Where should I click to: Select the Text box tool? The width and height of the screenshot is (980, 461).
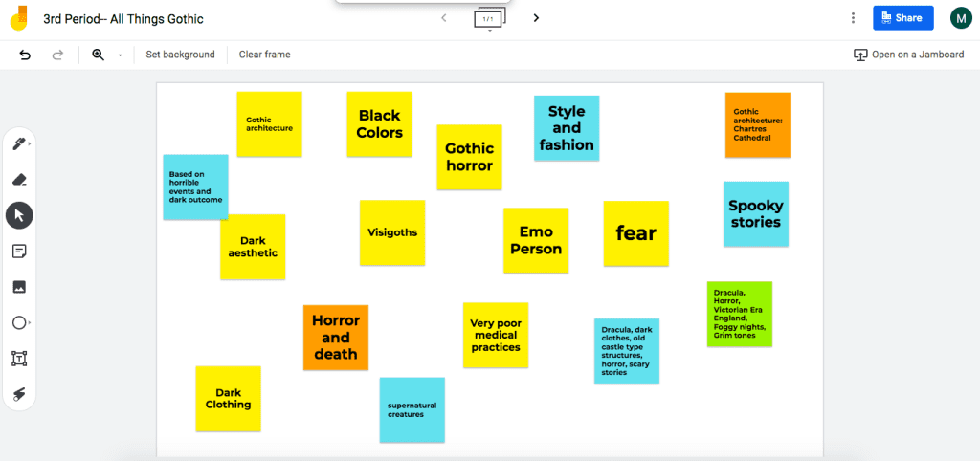19,359
